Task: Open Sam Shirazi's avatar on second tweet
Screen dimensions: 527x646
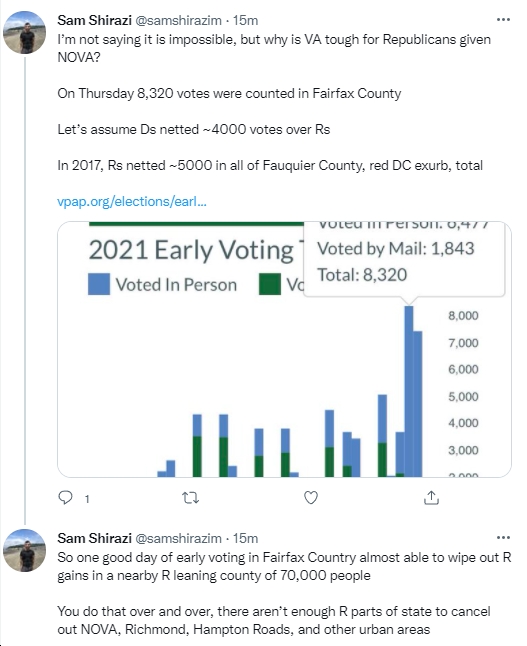Action: click(24, 550)
